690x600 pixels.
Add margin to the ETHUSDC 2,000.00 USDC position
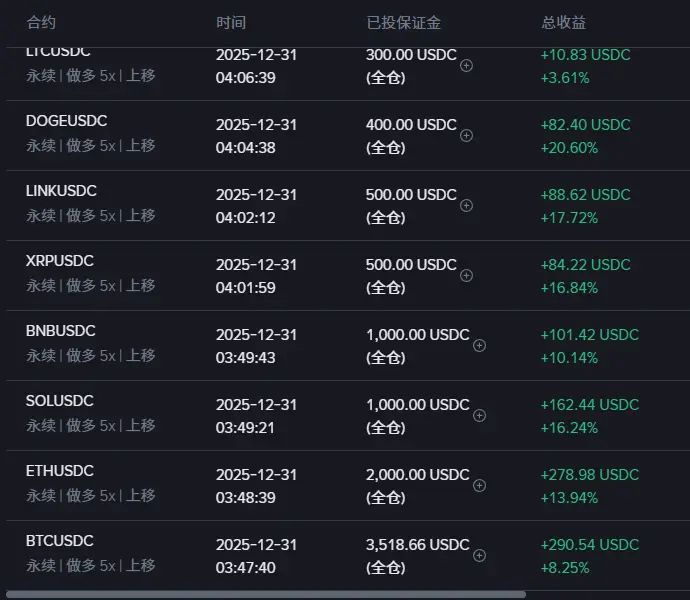click(479, 485)
